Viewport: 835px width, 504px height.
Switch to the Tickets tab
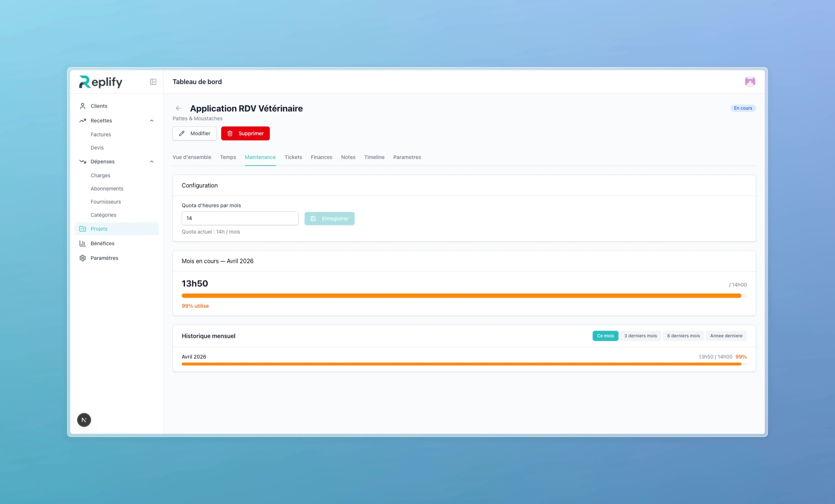tap(293, 157)
